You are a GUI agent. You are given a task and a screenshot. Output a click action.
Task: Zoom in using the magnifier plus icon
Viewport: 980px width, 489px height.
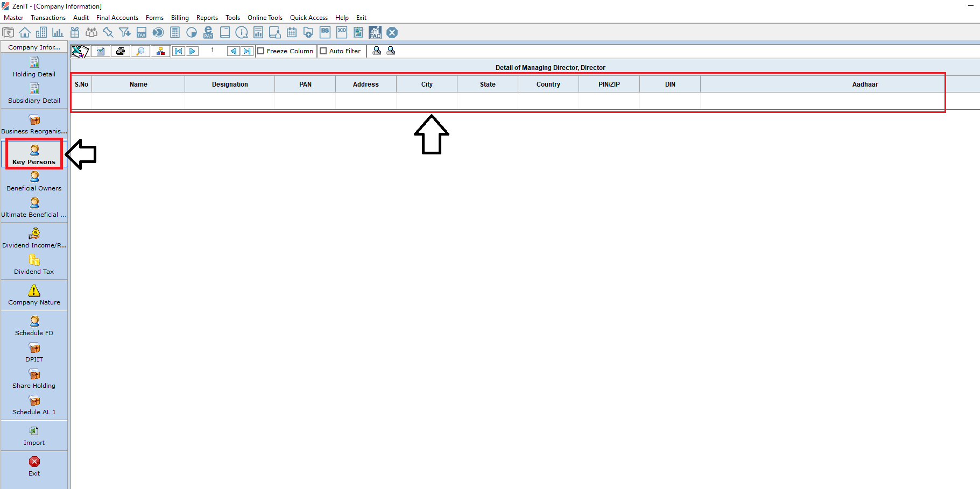point(377,51)
